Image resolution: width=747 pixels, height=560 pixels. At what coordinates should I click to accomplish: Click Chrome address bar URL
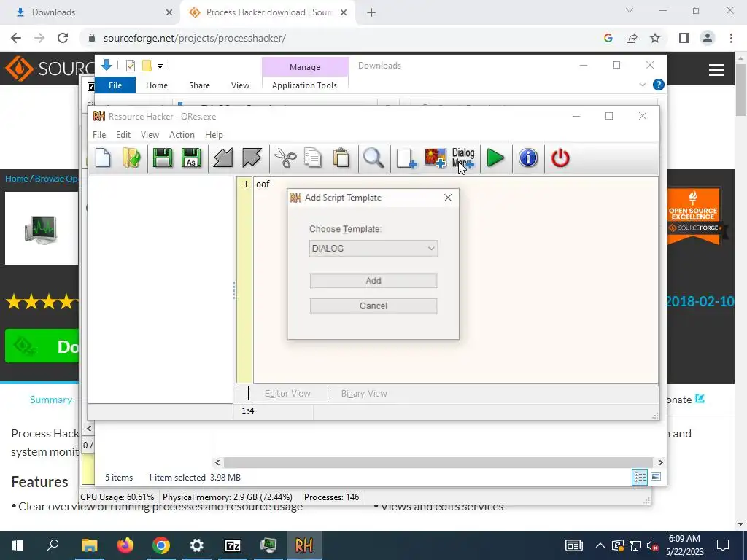[x=194, y=38]
